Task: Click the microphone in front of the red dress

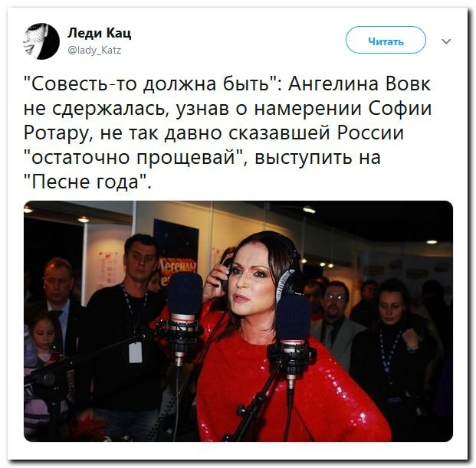Action: [x=292, y=337]
